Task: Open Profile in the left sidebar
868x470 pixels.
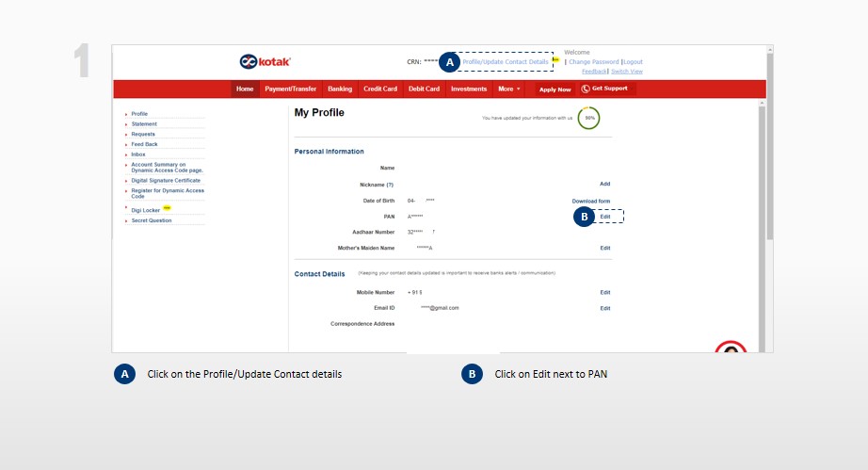Action: point(139,113)
